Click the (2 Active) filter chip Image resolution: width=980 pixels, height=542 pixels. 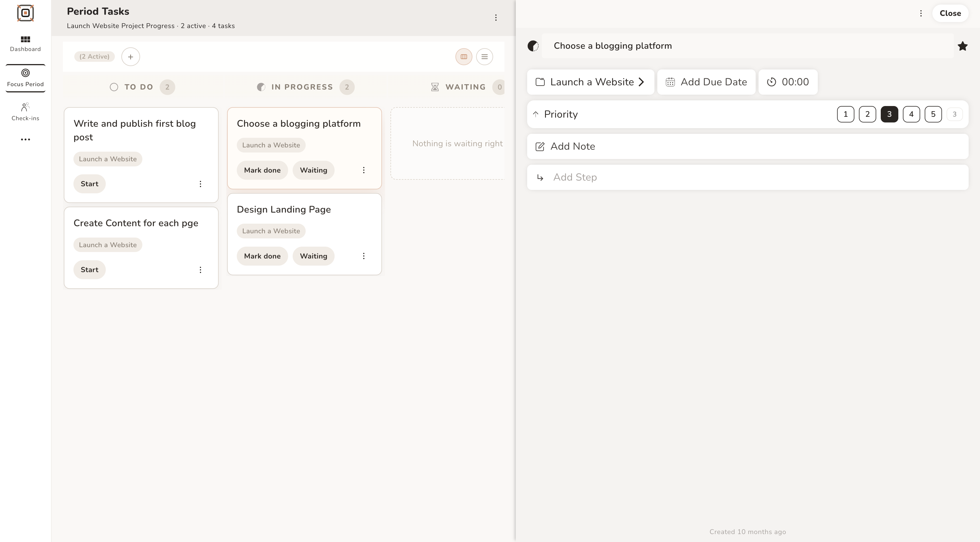(94, 57)
